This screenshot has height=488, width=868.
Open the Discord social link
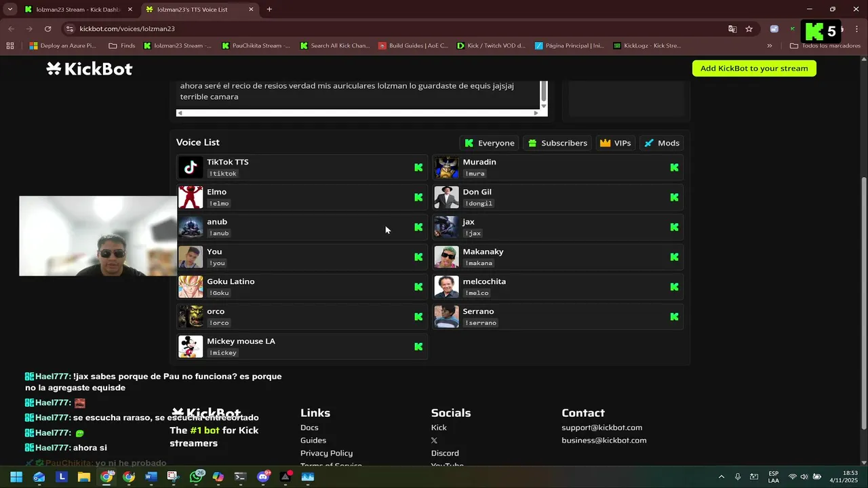pyautogui.click(x=445, y=453)
